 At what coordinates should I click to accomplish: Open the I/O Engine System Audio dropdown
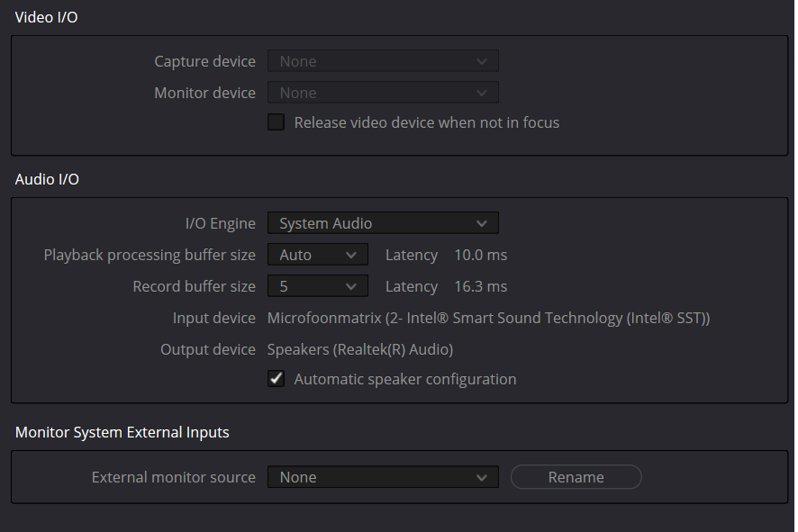(x=383, y=223)
